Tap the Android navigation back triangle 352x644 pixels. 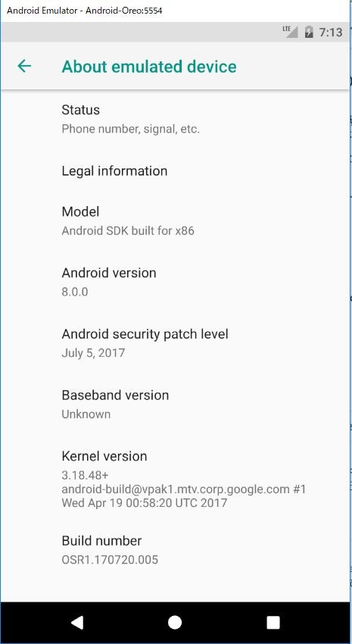click(x=76, y=622)
